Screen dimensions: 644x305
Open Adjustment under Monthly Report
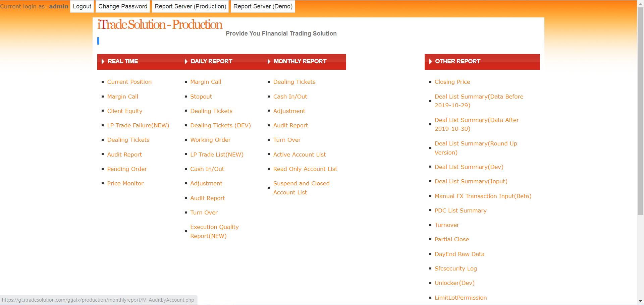pyautogui.click(x=289, y=111)
